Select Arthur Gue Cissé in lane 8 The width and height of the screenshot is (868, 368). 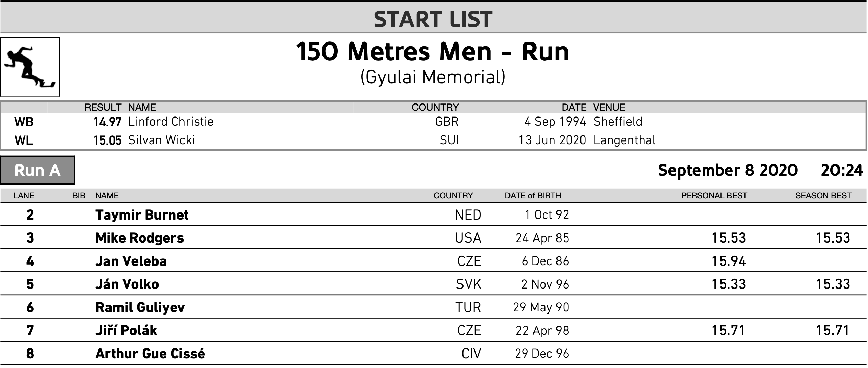[x=150, y=353]
